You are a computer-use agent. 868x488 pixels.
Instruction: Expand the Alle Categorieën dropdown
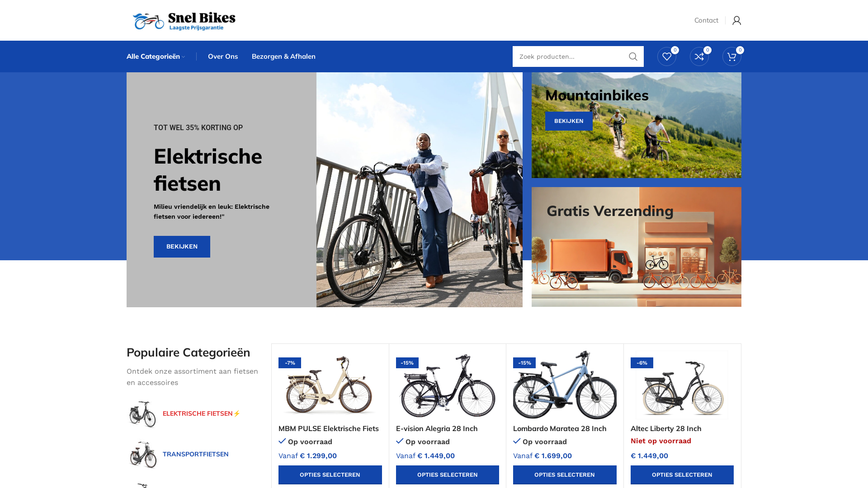[x=156, y=56]
